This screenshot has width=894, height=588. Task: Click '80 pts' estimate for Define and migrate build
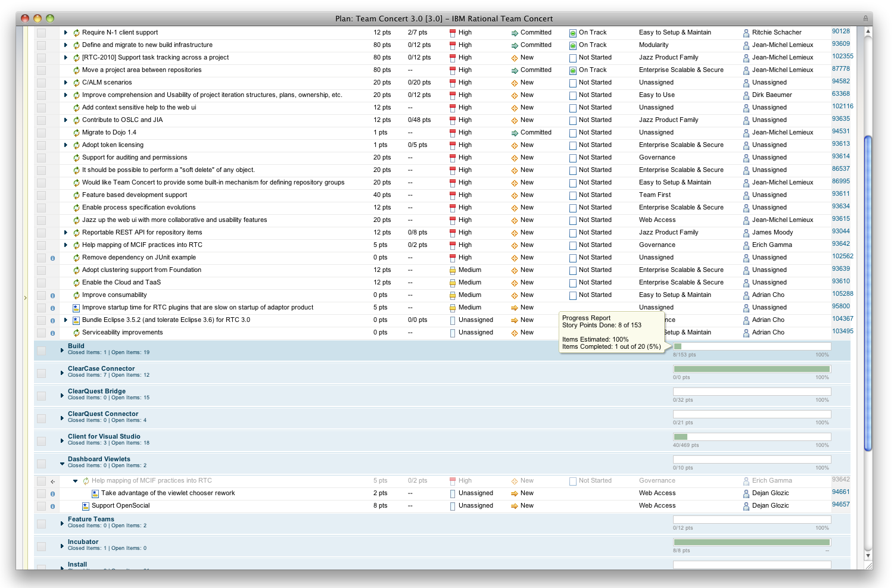click(x=382, y=45)
